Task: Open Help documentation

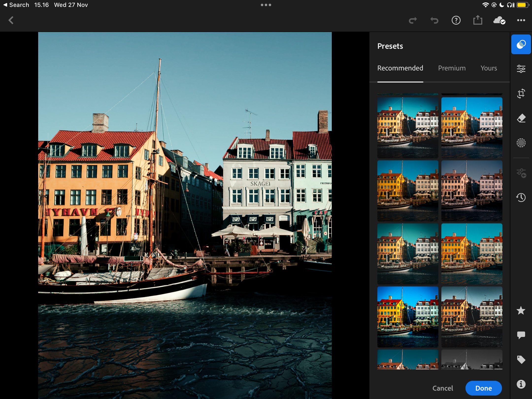Action: point(456,20)
